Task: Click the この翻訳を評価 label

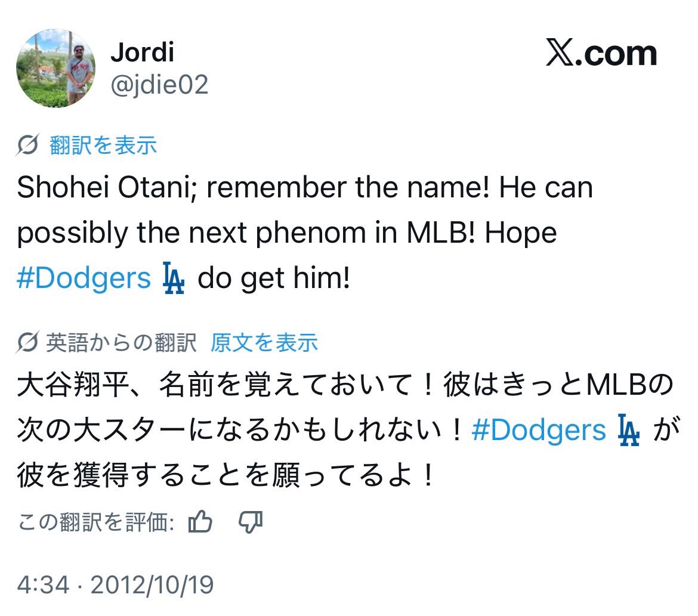Action: pyautogui.click(x=95, y=523)
